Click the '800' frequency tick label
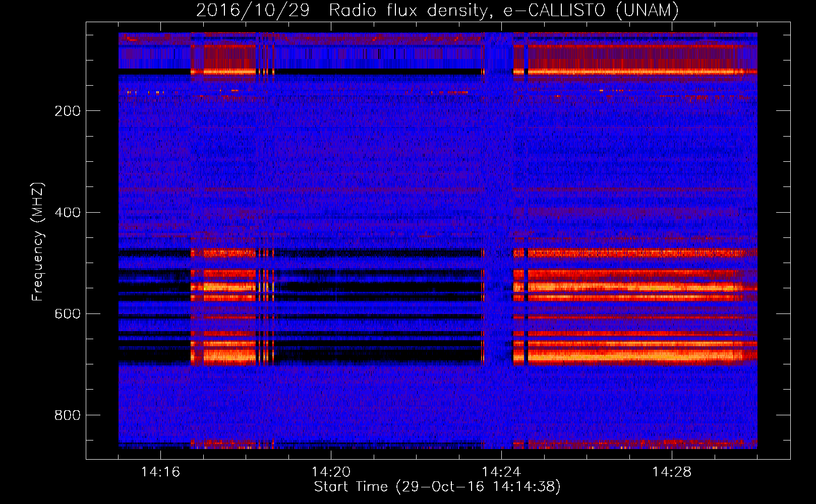The image size is (816, 504). click(x=68, y=415)
